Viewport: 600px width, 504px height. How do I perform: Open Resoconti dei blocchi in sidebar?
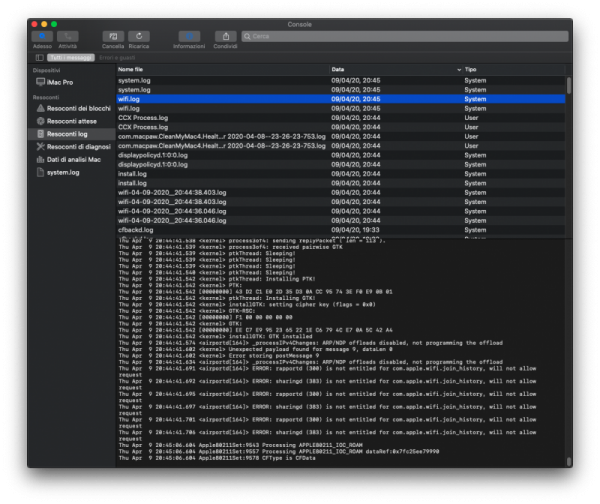[x=79, y=107]
